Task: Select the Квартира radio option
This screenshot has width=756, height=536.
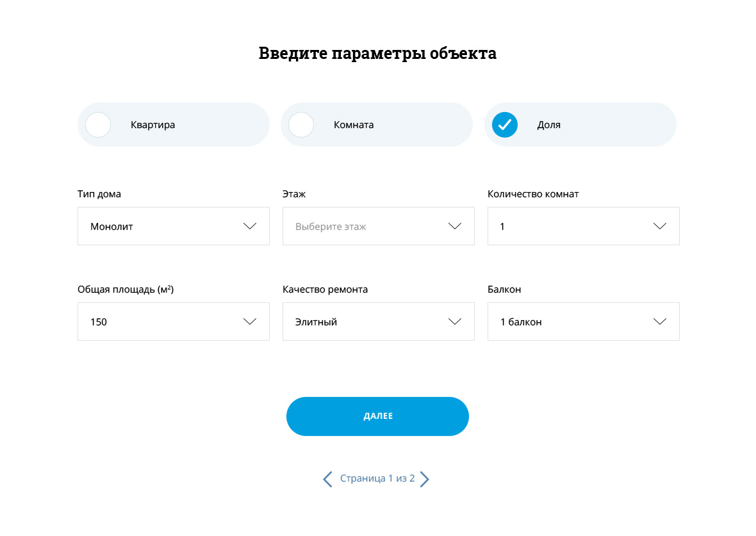Action: coord(99,125)
